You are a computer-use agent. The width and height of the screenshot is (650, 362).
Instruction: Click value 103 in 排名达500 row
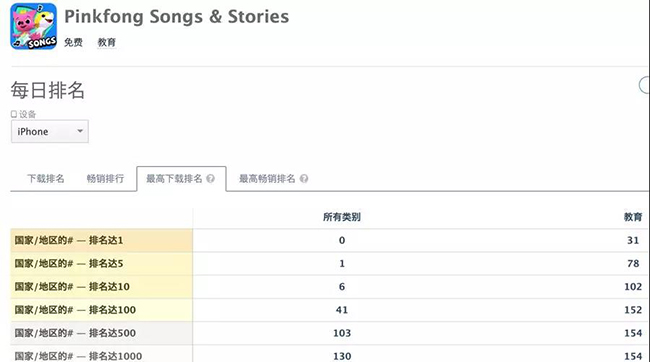[342, 333]
